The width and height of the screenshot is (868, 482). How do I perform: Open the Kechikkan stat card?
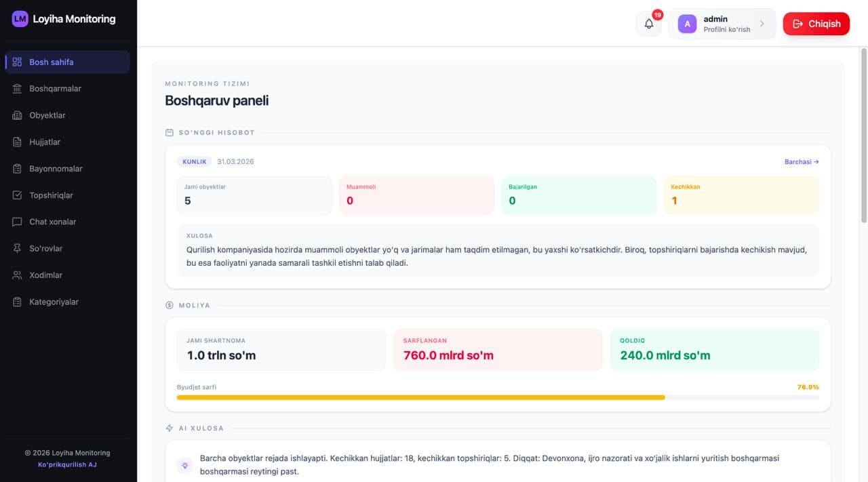click(x=741, y=196)
